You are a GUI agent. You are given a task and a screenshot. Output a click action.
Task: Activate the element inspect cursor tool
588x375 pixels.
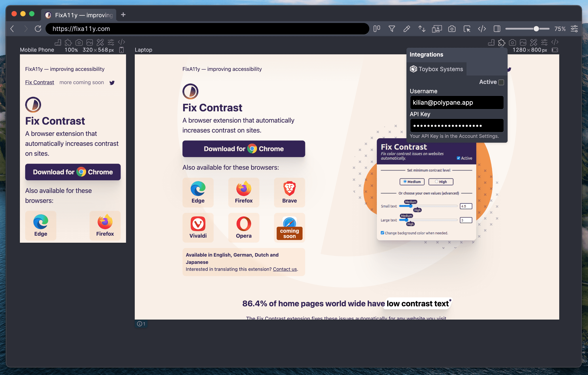(467, 29)
